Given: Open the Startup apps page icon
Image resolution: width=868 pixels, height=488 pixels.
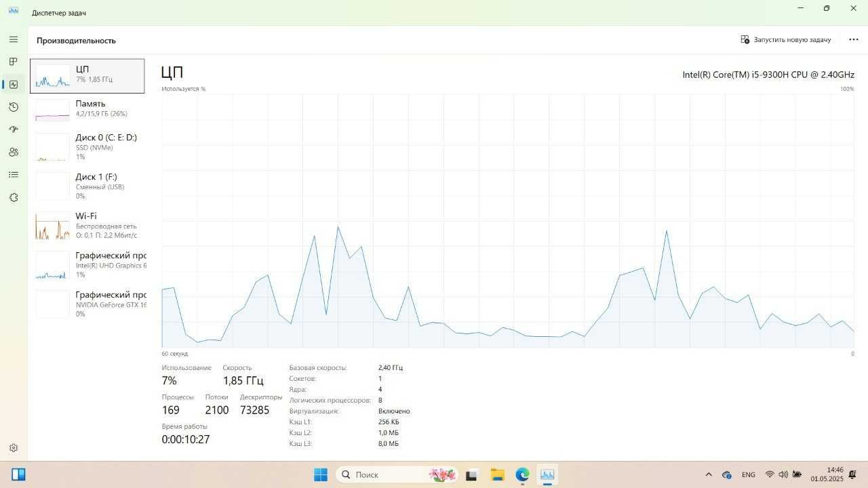Looking at the screenshot, I should (x=14, y=129).
